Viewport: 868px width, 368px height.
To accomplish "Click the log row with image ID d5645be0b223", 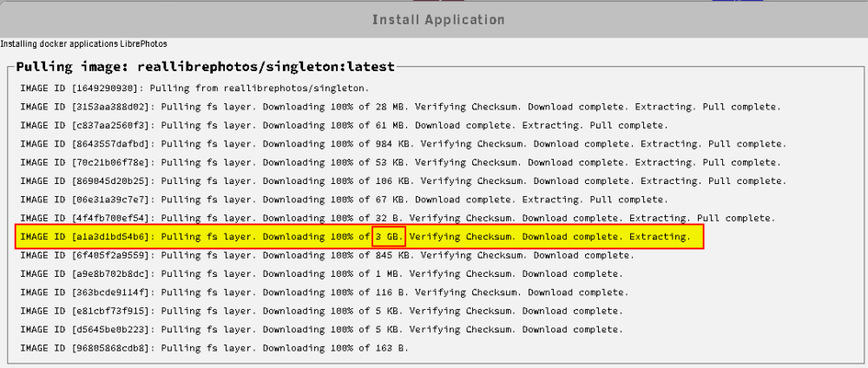I will 322,329.
